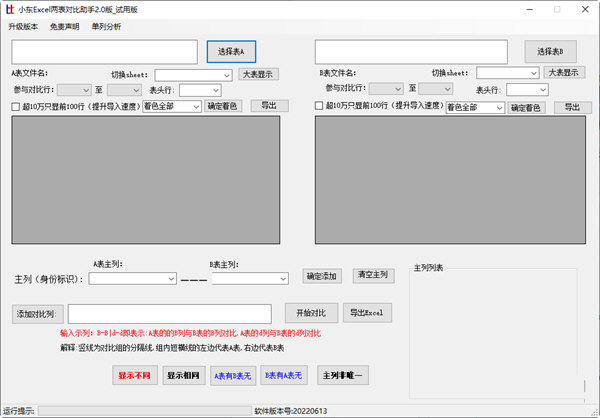Open table B 着色全部 dropdown
This screenshot has height=418, width=600.
(475, 108)
